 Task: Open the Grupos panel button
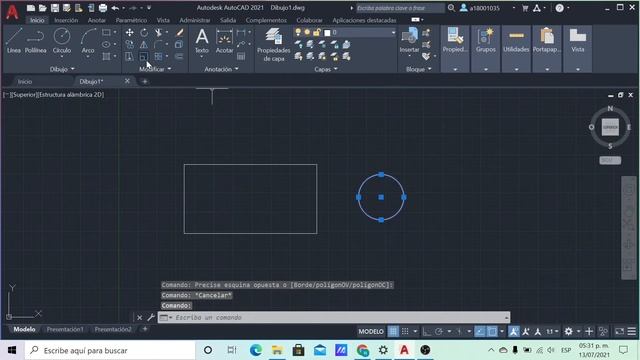[x=486, y=49]
